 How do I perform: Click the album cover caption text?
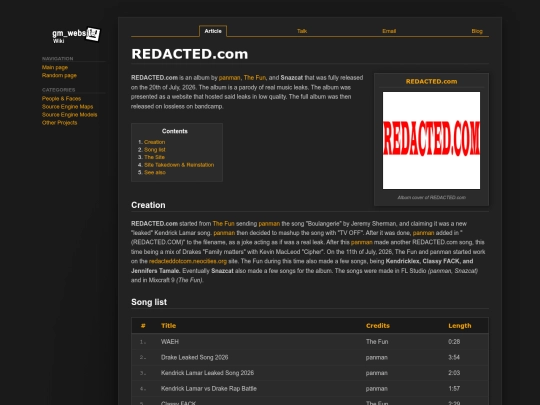point(431,197)
